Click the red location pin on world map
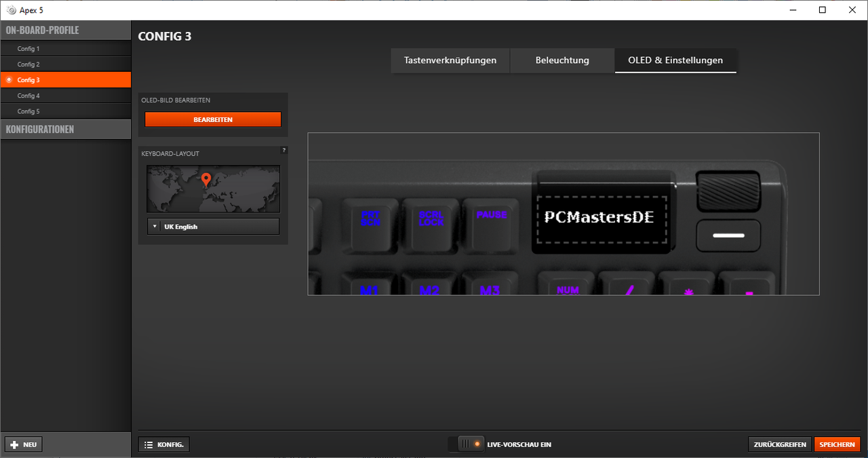 [x=207, y=179]
